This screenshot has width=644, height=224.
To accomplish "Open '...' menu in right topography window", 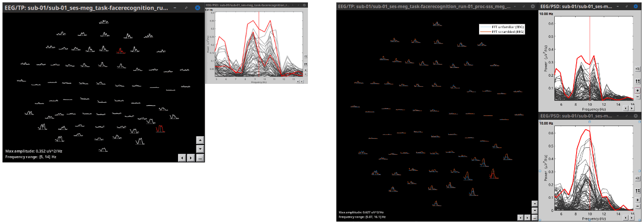I will (x=534, y=218).
